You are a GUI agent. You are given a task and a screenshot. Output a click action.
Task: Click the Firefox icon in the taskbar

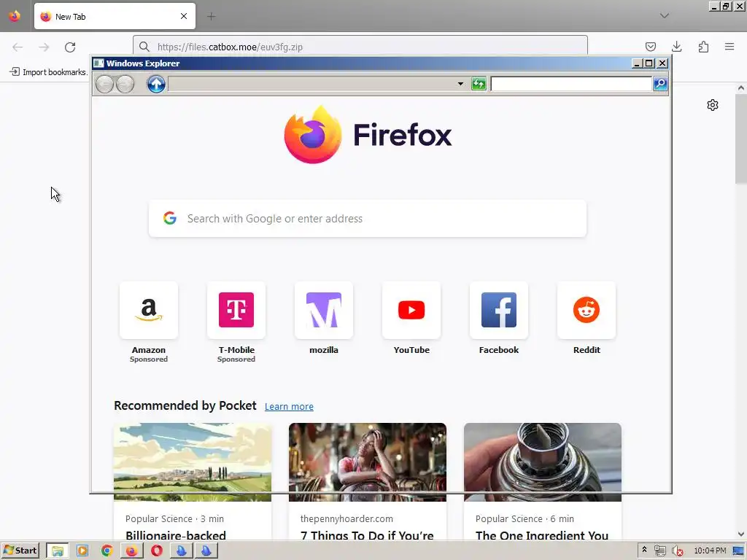coord(131,551)
